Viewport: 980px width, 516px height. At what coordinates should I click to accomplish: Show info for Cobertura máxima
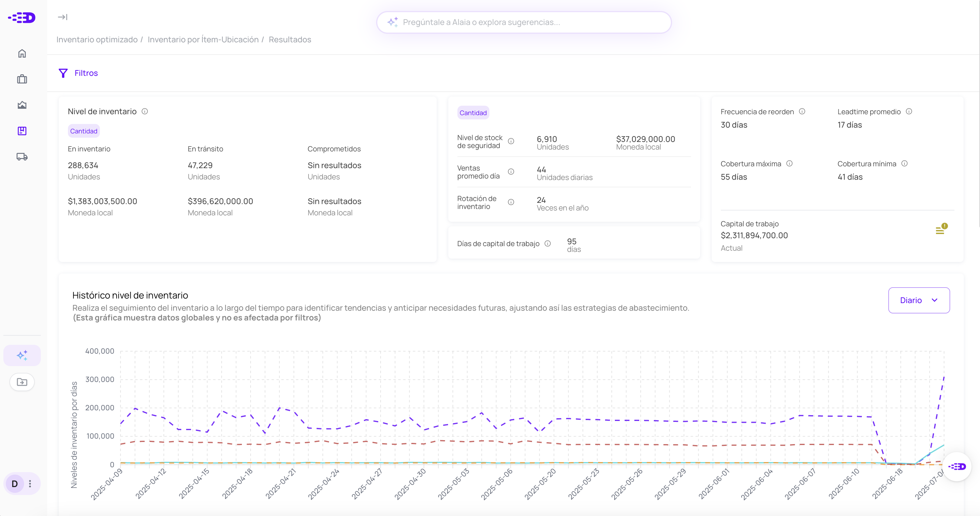pos(789,164)
